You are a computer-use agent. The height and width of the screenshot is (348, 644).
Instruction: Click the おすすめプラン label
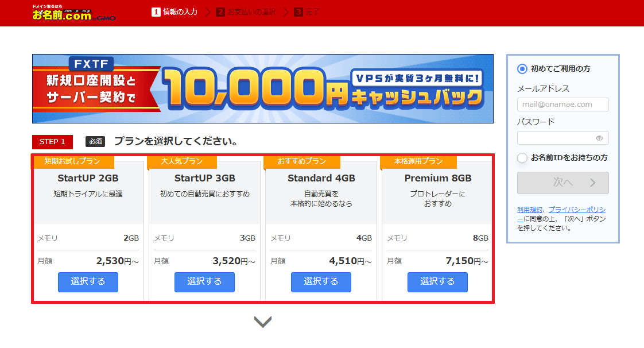coord(301,161)
